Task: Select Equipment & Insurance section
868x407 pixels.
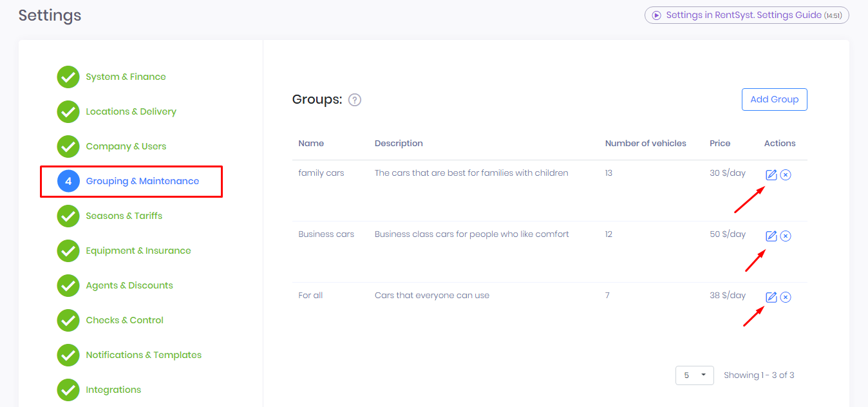Action: (x=138, y=251)
